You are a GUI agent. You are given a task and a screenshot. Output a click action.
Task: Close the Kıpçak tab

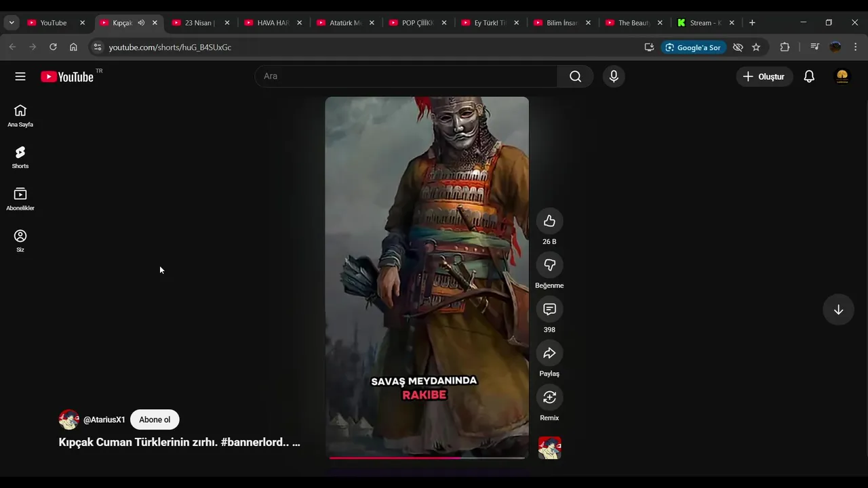tap(155, 22)
